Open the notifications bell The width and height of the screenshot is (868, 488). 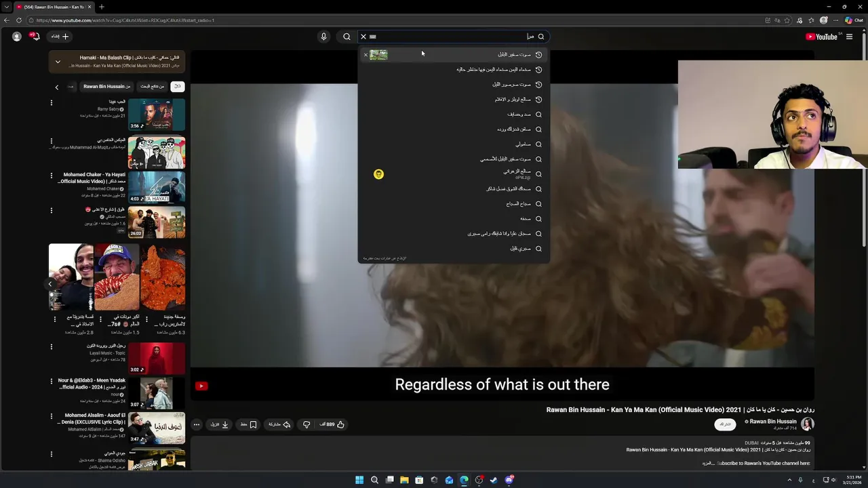point(35,37)
